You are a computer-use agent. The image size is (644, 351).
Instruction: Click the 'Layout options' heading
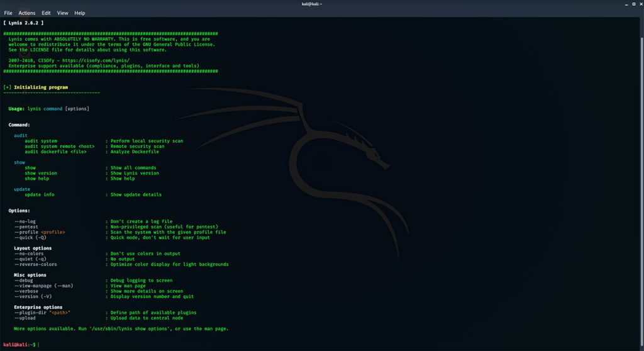33,248
